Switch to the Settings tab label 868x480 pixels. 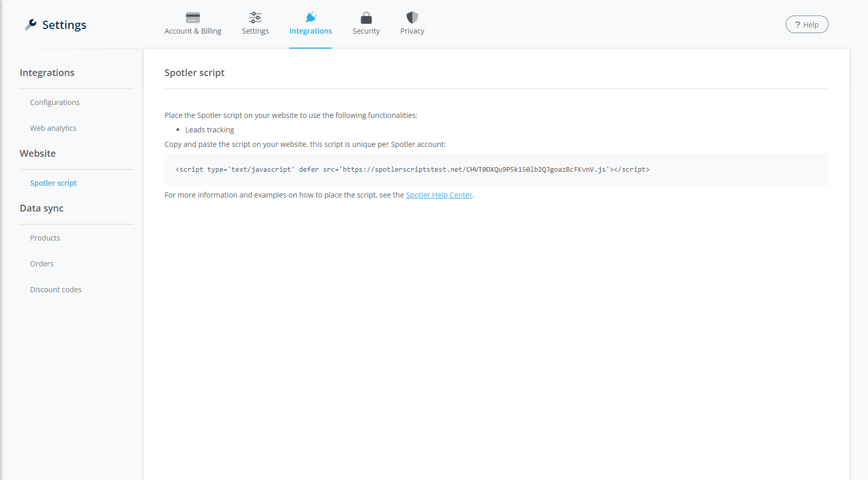point(255,31)
